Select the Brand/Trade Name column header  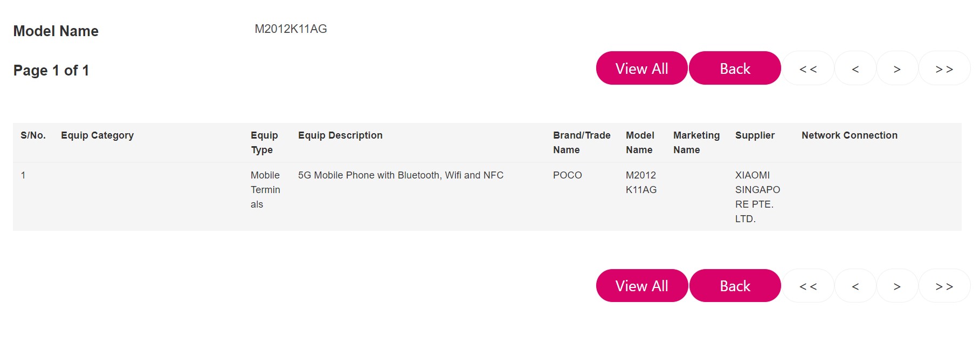(582, 142)
